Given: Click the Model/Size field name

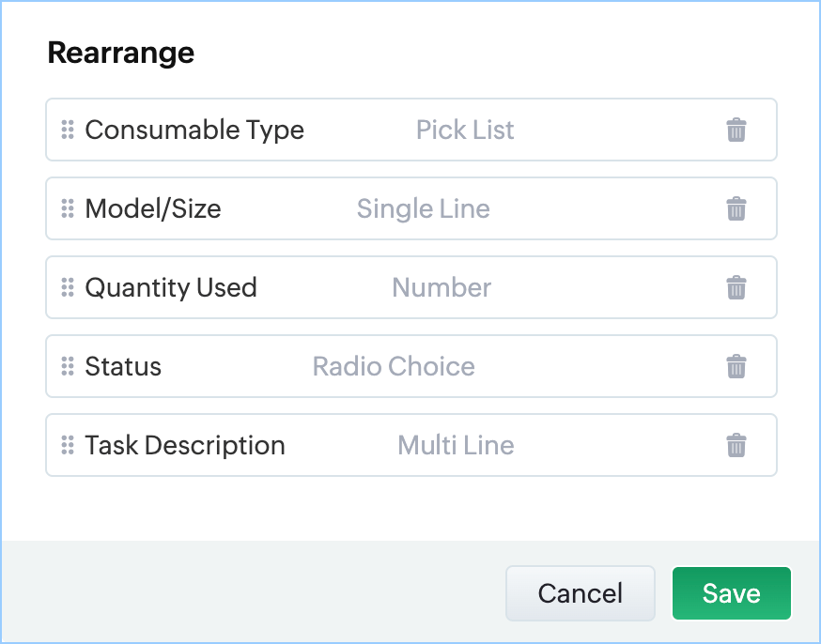Looking at the screenshot, I should pos(153,208).
